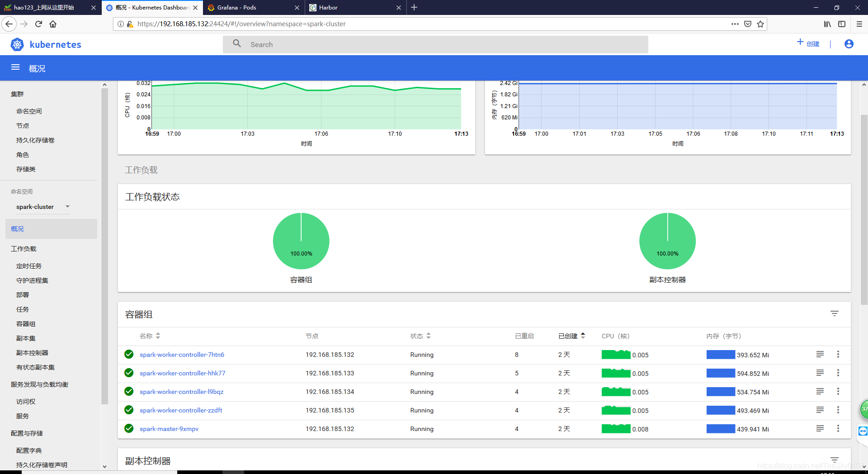The width and height of the screenshot is (868, 474).
Task: Open actions menu for spark-worker-controller-l9bqz
Action: (838, 391)
